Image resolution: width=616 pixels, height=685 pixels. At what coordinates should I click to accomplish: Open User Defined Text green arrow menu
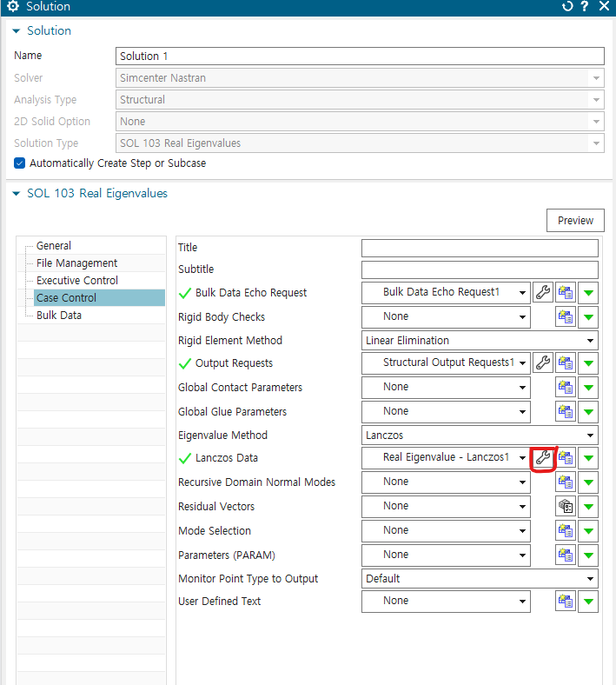click(588, 602)
